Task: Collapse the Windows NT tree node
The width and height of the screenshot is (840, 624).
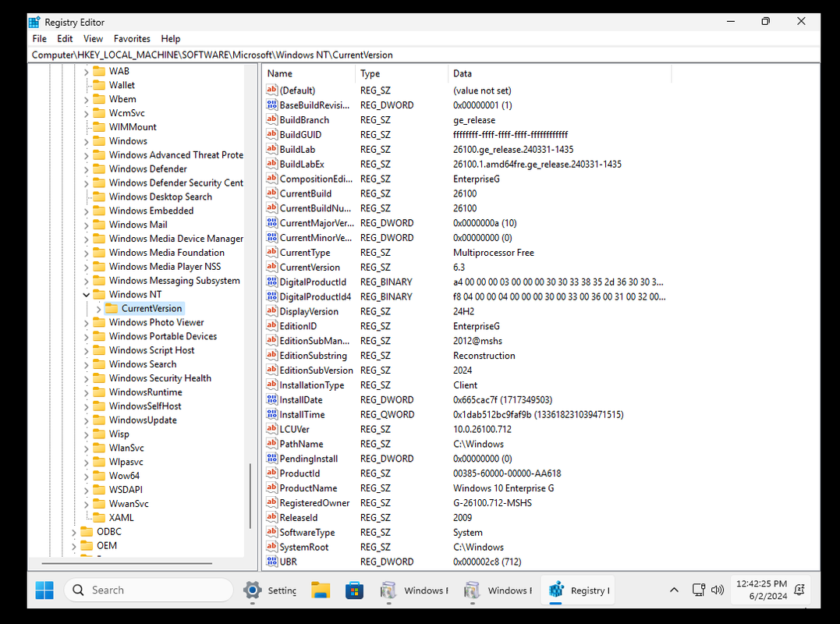Action: click(87, 295)
